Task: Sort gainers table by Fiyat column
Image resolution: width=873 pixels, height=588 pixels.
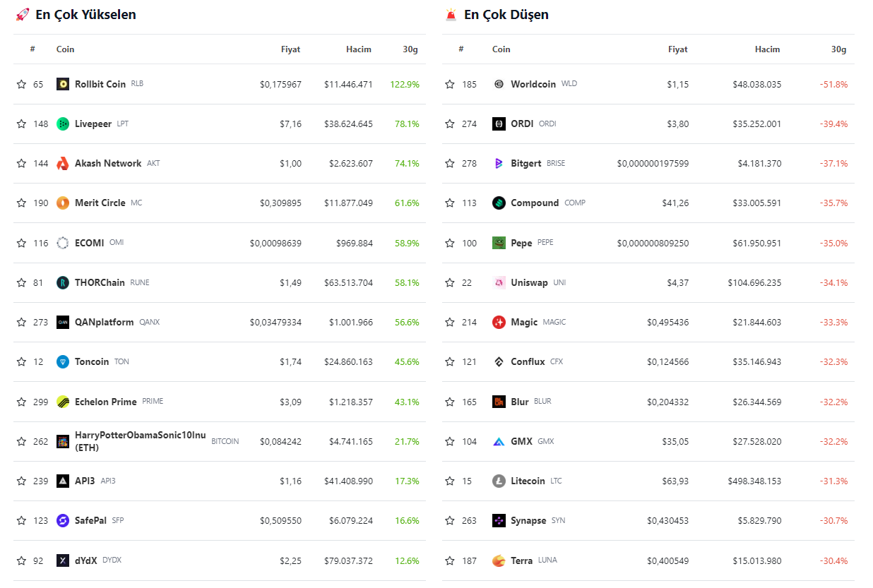Action: [x=290, y=49]
